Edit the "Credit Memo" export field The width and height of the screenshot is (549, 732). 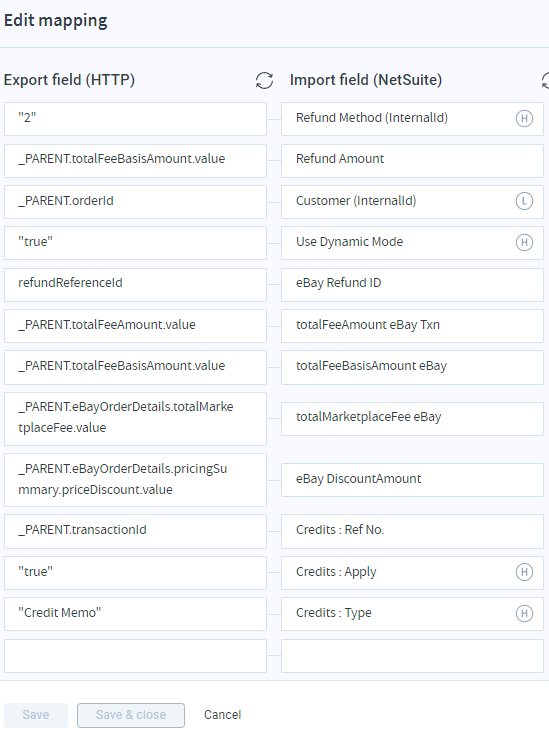[x=135, y=614]
